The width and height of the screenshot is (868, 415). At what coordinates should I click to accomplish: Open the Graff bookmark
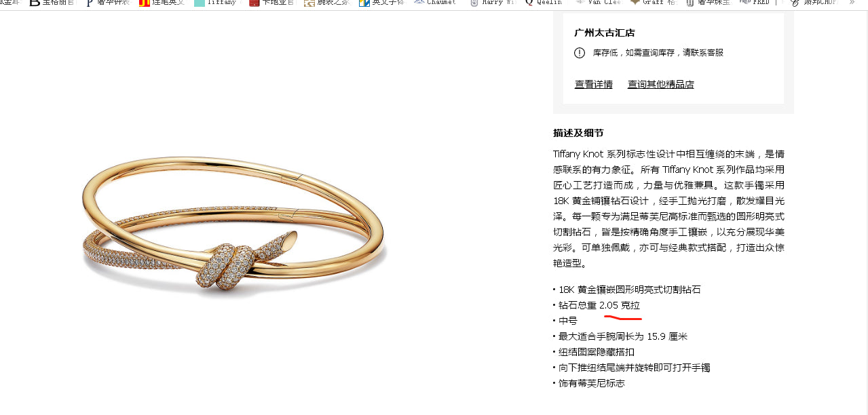click(653, 3)
